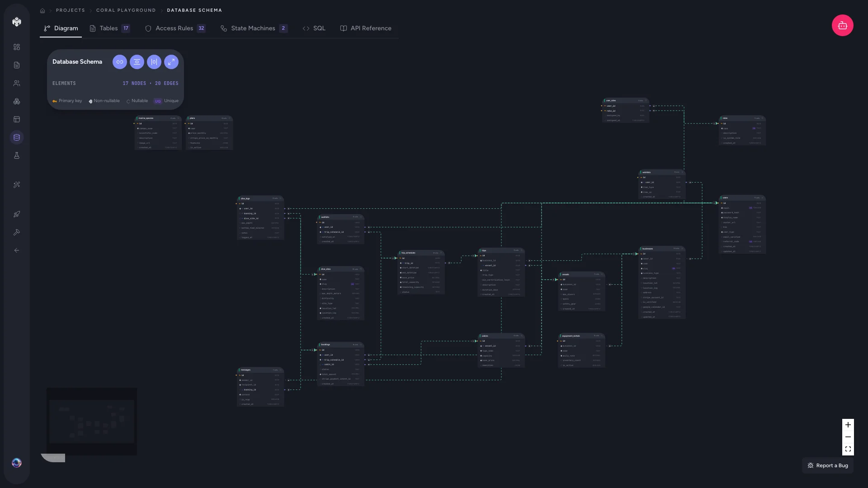Click the horizontal distribute layout button
The height and width of the screenshot is (488, 868).
(x=154, y=62)
